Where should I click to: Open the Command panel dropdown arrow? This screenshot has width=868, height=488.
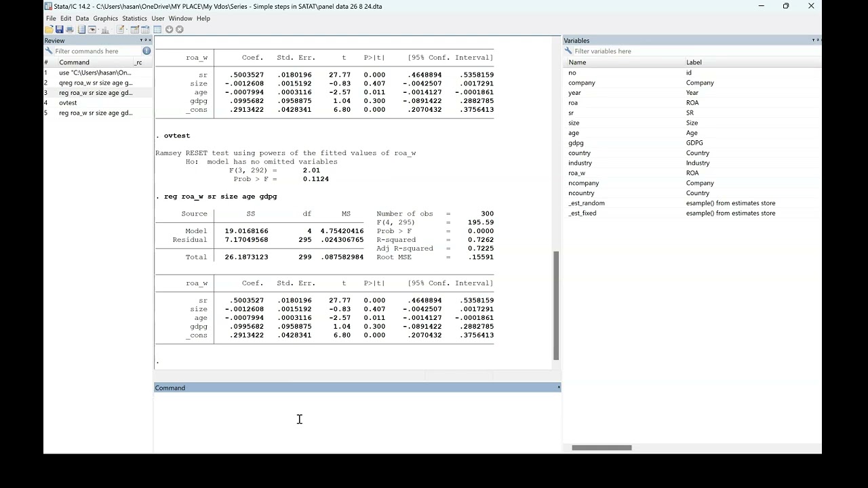click(x=559, y=388)
